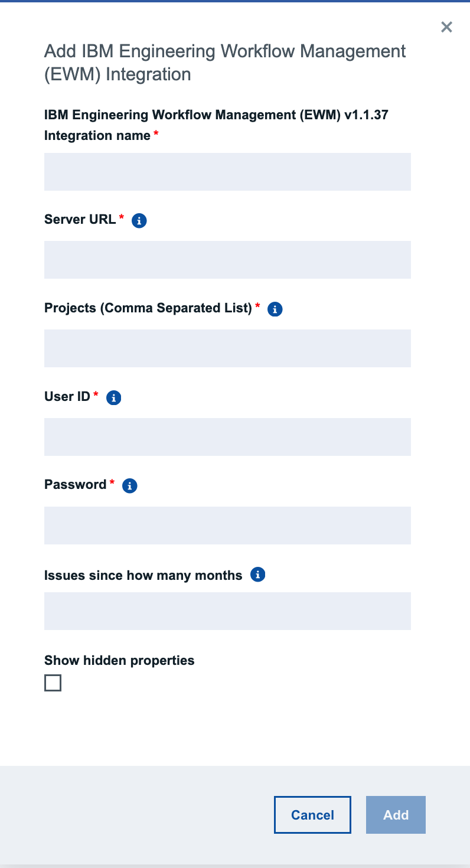This screenshot has height=868, width=470.
Task: Click into the Server URL text box
Action: point(227,260)
